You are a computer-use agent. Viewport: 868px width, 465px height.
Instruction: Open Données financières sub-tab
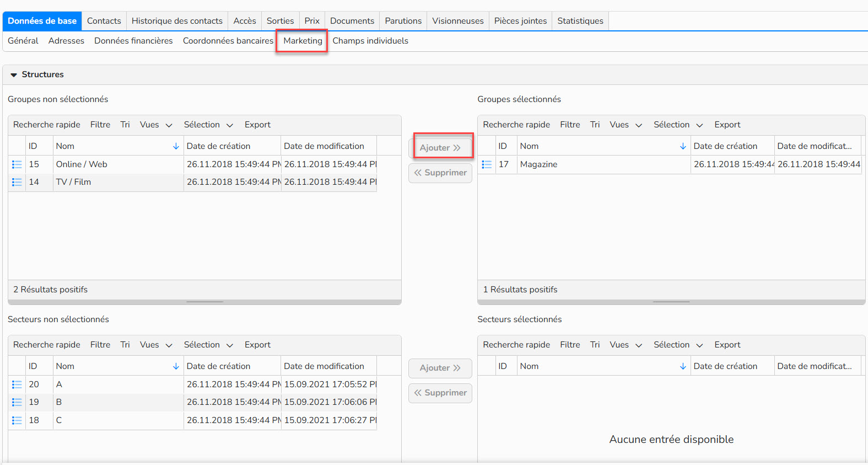click(x=133, y=41)
